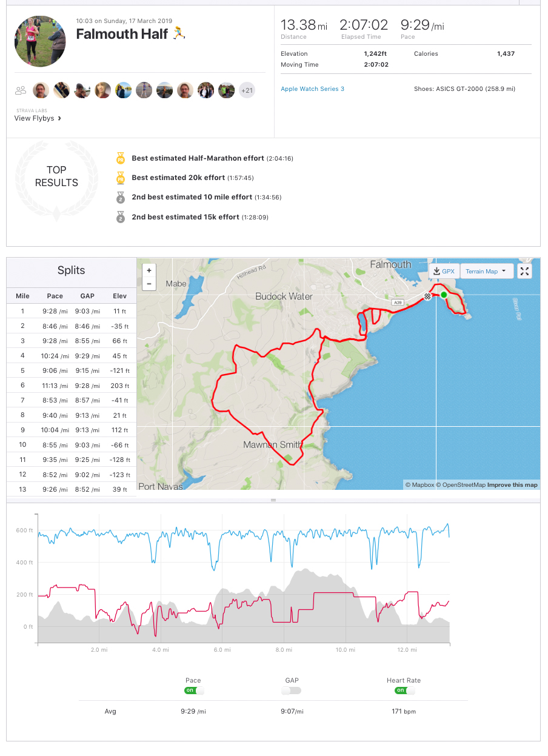
Task: Click the 15k second-place medal icon
Action: tap(121, 217)
